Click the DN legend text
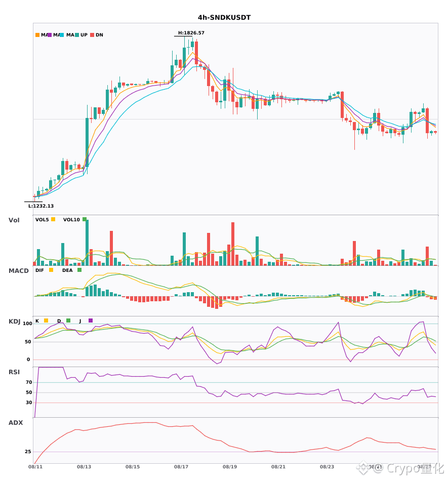This screenshot has width=448, height=481. click(x=99, y=35)
